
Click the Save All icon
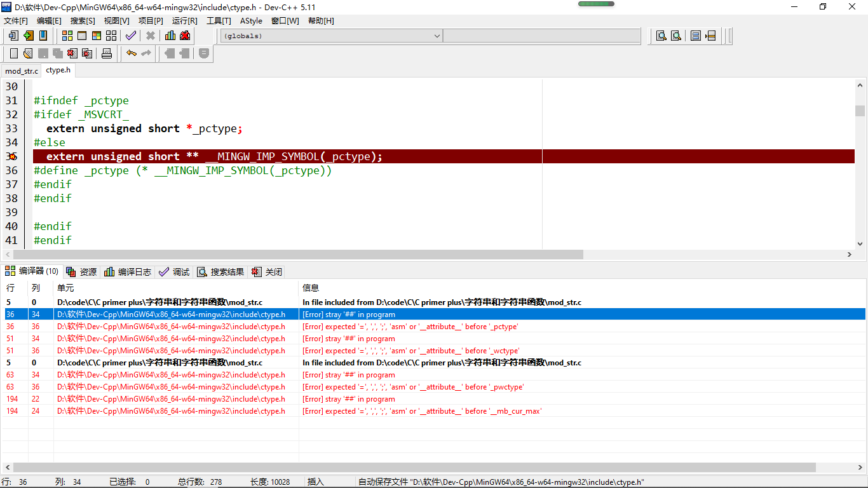pos(58,53)
